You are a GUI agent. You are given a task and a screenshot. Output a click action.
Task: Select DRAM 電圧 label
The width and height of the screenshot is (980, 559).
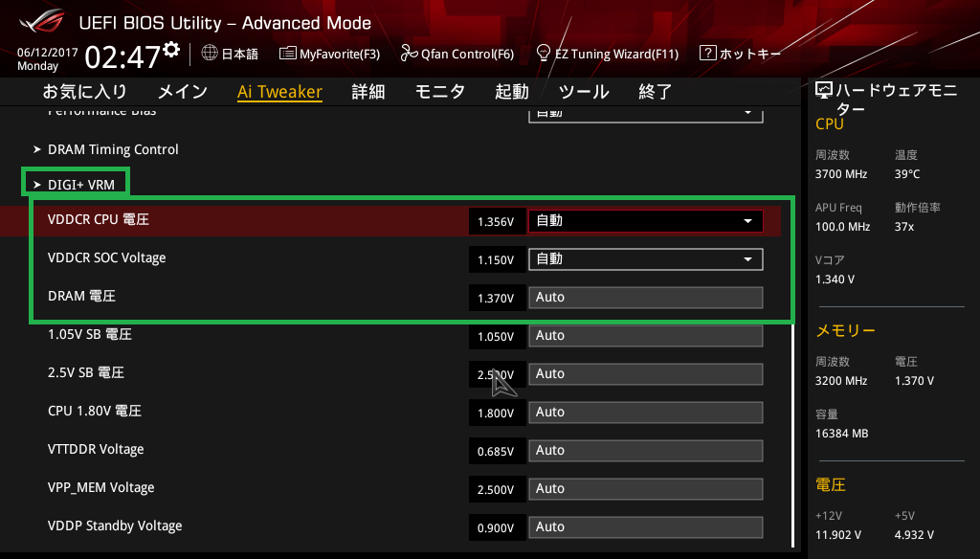pos(82,296)
